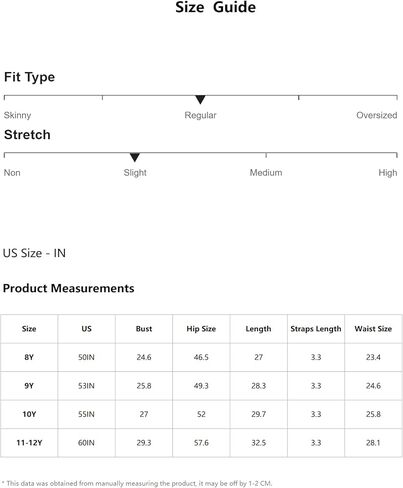Select the High stretch label
403x488 pixels.
(388, 173)
